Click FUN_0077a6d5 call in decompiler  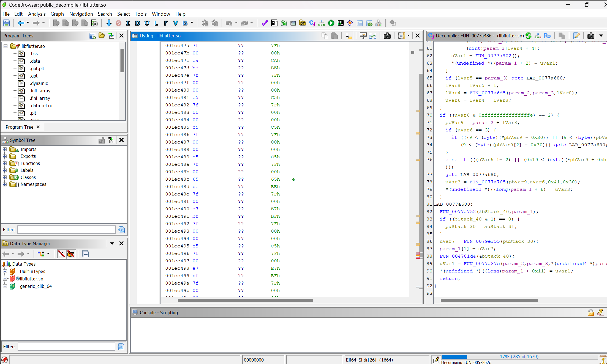tap(487, 93)
